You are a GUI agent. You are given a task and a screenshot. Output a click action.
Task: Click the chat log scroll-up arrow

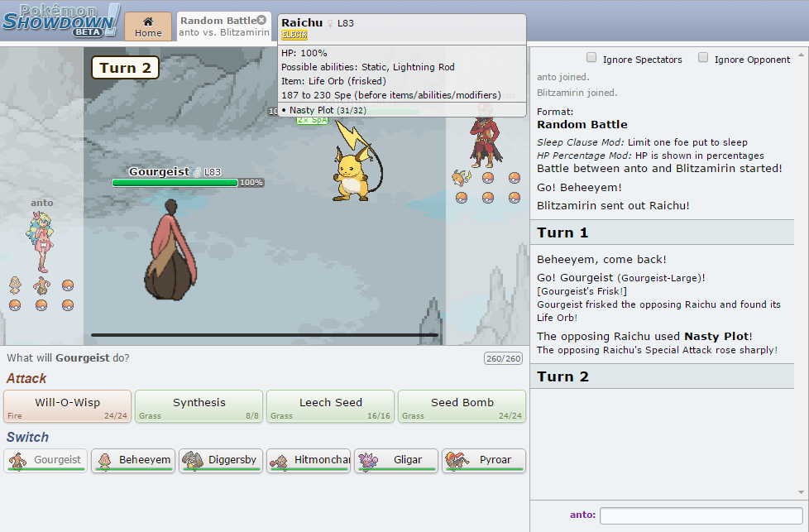(x=802, y=54)
